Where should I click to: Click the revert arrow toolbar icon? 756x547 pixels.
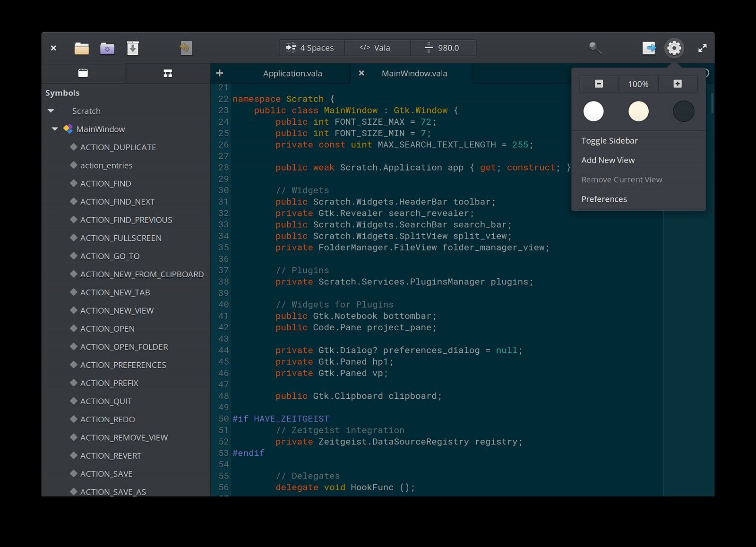pyautogui.click(x=185, y=48)
